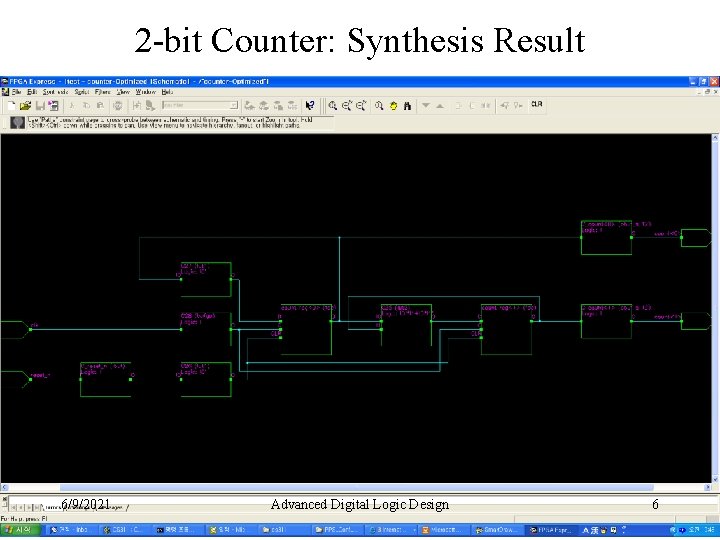Click the Copy toolbar icon

86,106
